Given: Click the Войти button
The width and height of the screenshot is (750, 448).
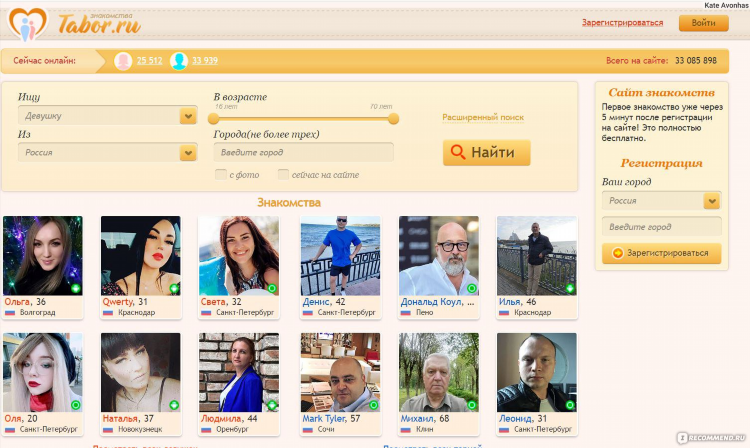Looking at the screenshot, I should pos(704,23).
